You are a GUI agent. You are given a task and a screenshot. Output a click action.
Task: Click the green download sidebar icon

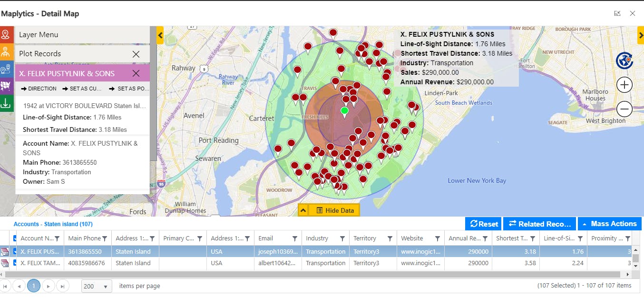[6, 103]
